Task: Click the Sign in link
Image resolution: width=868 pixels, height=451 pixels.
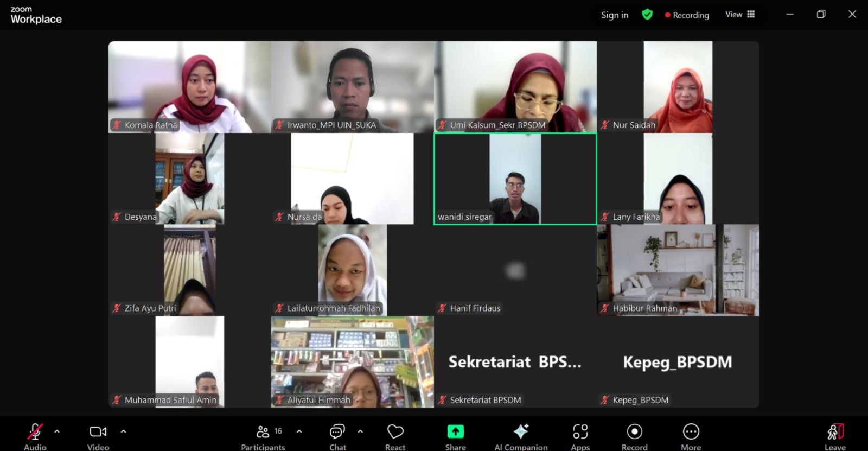Action: coord(614,15)
